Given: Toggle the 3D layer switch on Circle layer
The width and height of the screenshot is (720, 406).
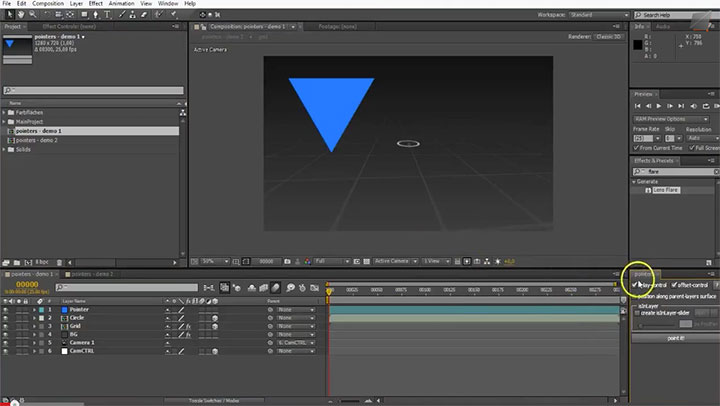Looking at the screenshot, I should pyautogui.click(x=214, y=318).
